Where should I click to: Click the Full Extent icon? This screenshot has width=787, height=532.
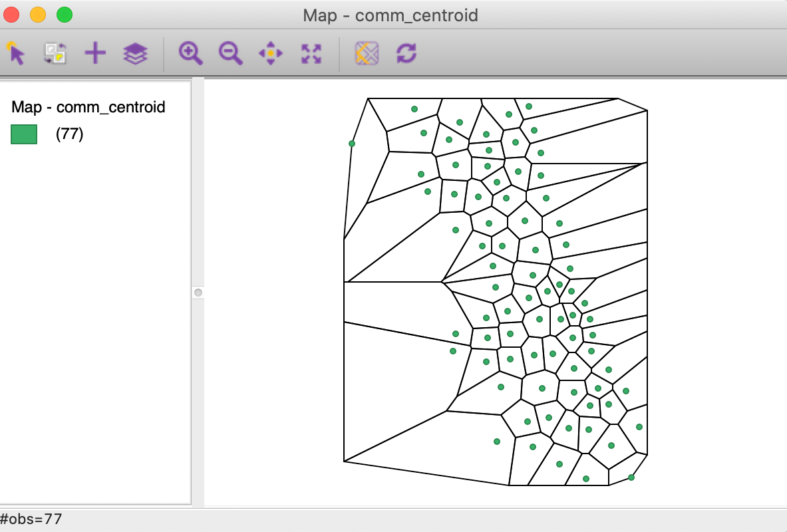pyautogui.click(x=311, y=53)
